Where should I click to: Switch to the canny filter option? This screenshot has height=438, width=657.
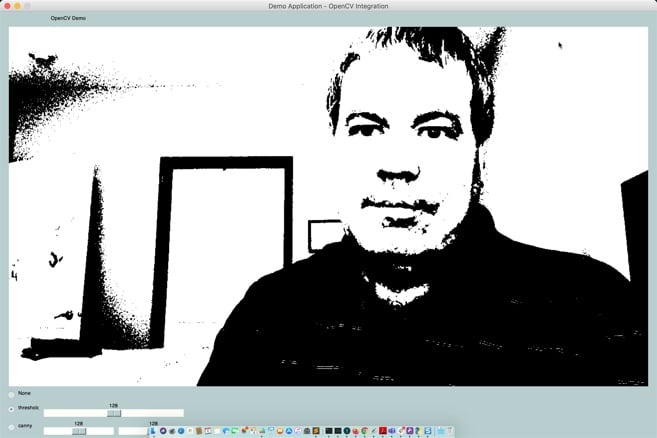[x=12, y=427]
